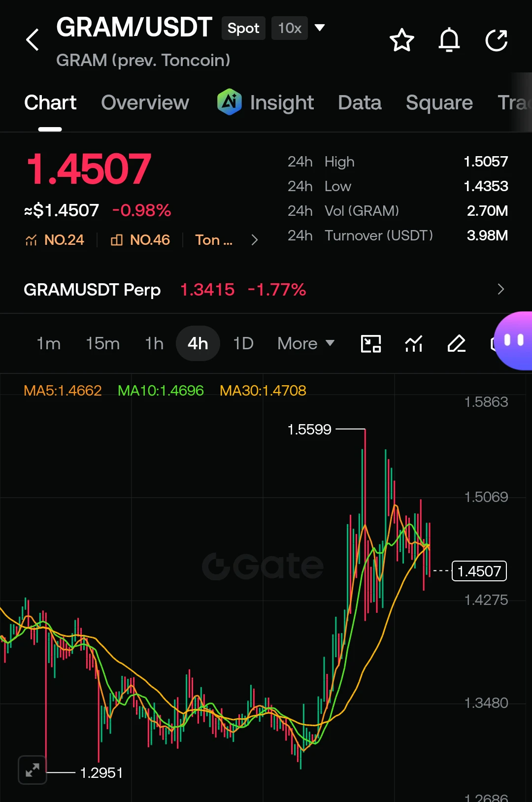Open the Data tab
This screenshot has height=802, width=532.
[x=360, y=102]
